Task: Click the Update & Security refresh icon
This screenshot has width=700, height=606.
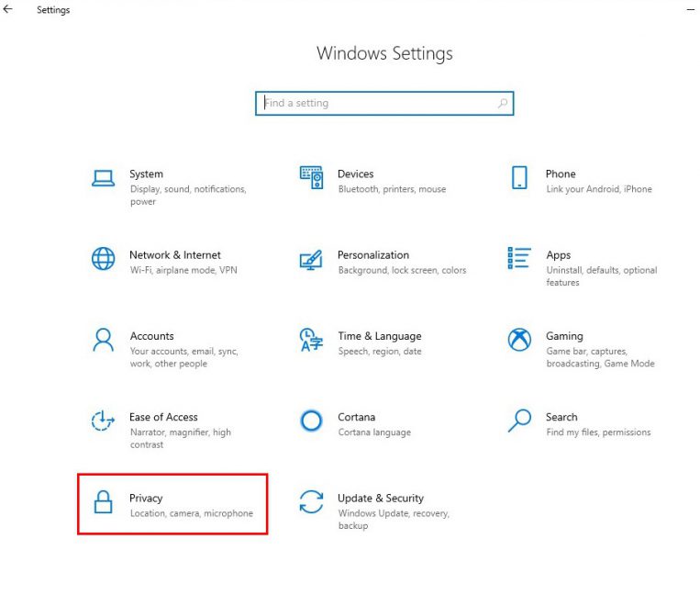Action: [311, 501]
